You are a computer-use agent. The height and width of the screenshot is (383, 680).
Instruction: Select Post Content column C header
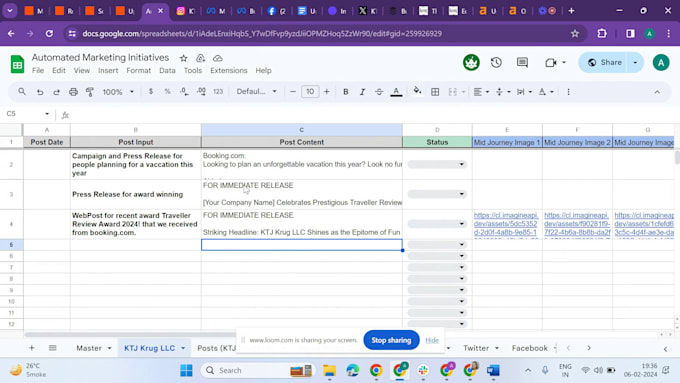pyautogui.click(x=301, y=130)
